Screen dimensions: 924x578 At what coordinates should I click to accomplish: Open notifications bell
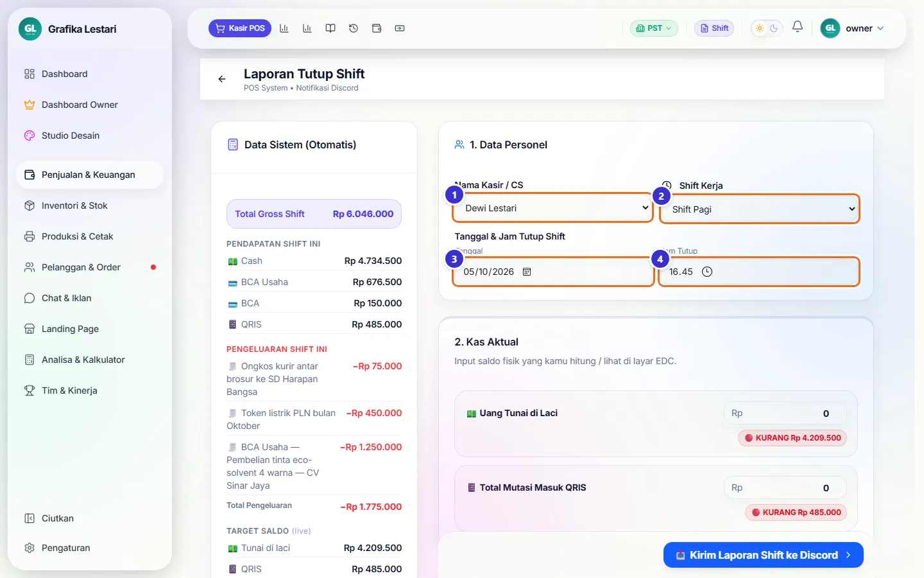798,27
